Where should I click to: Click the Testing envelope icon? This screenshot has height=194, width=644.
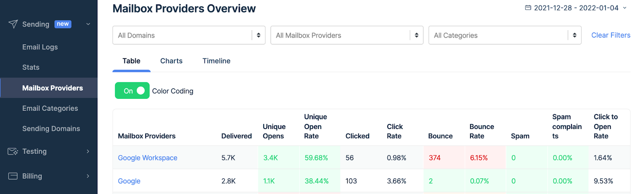tap(13, 151)
